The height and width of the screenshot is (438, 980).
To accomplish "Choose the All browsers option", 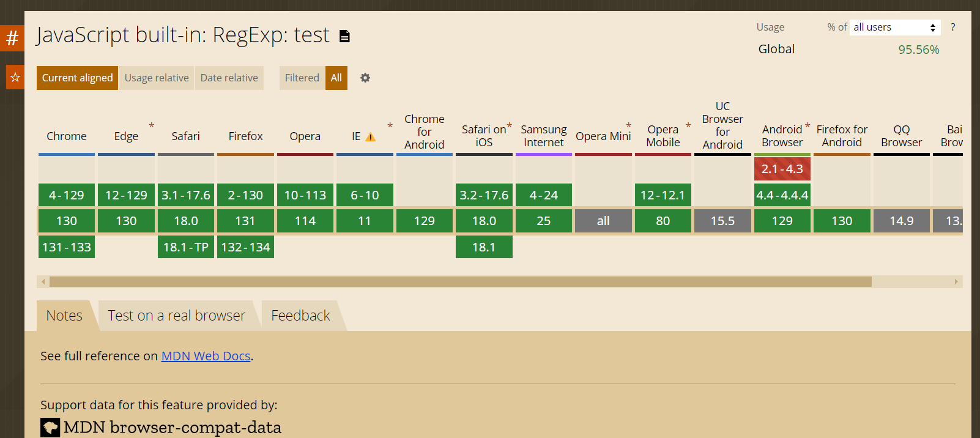I will point(336,78).
